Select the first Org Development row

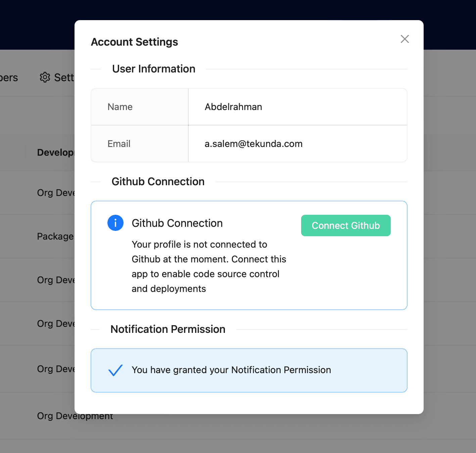[56, 193]
